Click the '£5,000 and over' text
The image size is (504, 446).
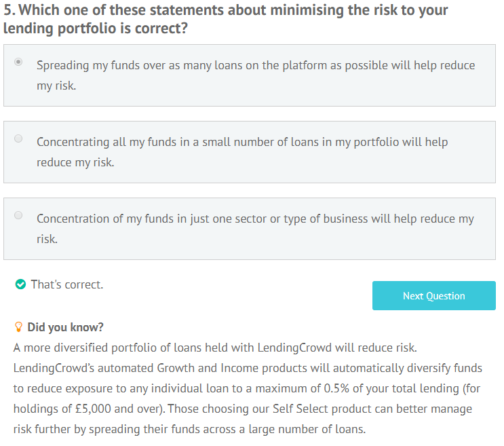[x=117, y=409]
